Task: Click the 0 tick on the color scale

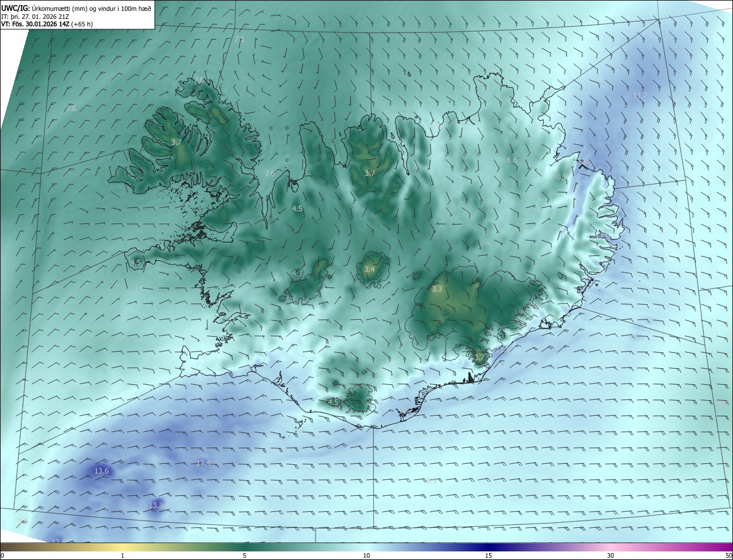Action: (2, 555)
